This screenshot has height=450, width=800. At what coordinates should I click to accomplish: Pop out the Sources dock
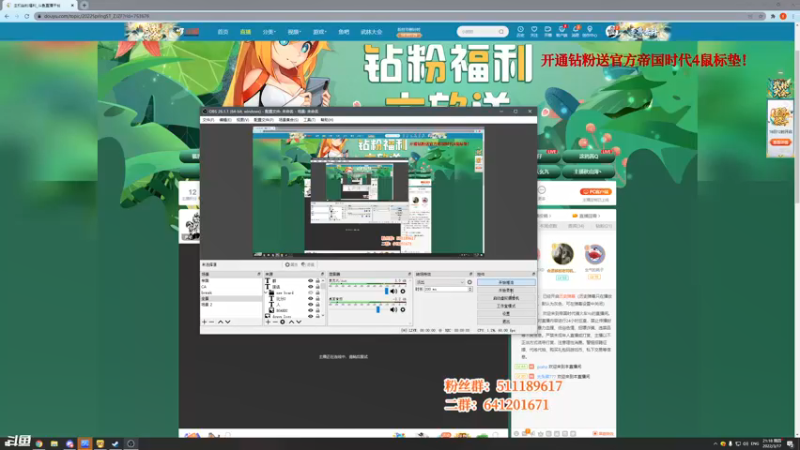coord(322,274)
